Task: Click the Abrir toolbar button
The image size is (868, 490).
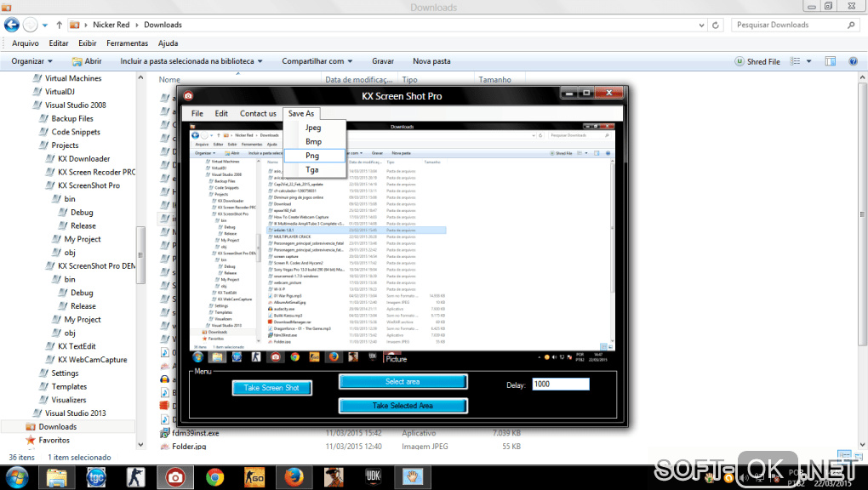Action: tap(87, 61)
